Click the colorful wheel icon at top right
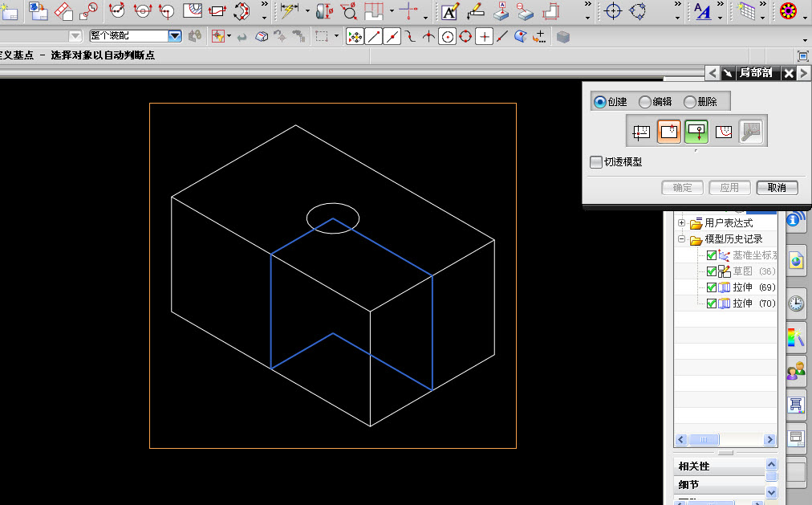Image resolution: width=812 pixels, height=505 pixels. click(x=788, y=11)
